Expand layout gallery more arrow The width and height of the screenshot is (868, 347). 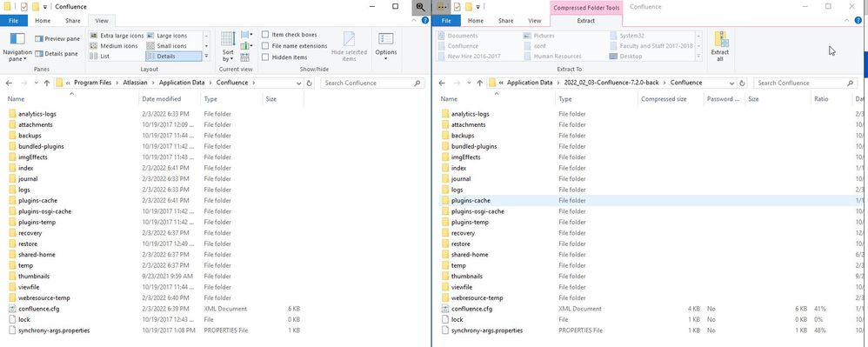(206, 57)
